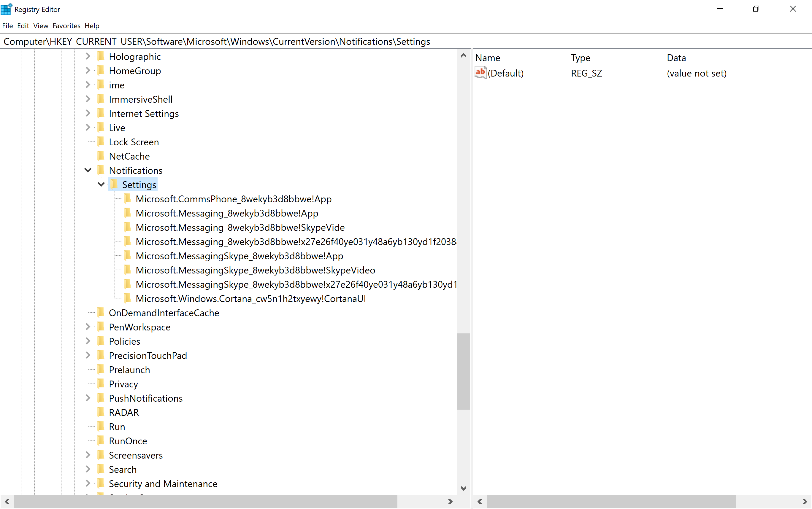Click the Prelaunch folder icon
The height and width of the screenshot is (509, 812).
[101, 369]
